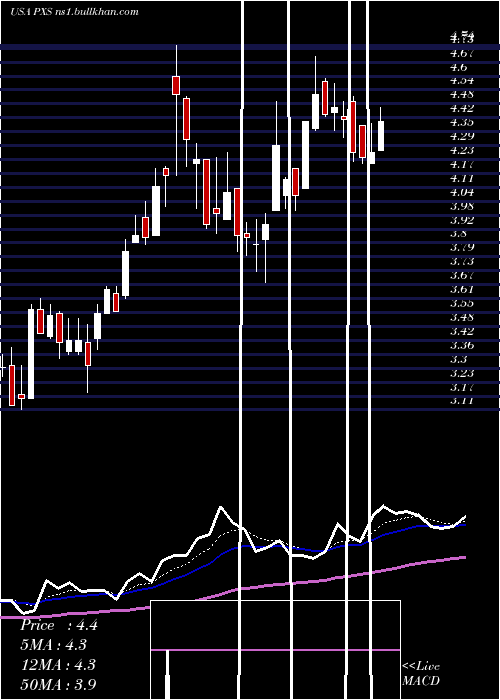Image resolution: width=500 pixels, height=700 pixels.
Task: Click the 4.35 price axis label
Action: [x=462, y=122]
